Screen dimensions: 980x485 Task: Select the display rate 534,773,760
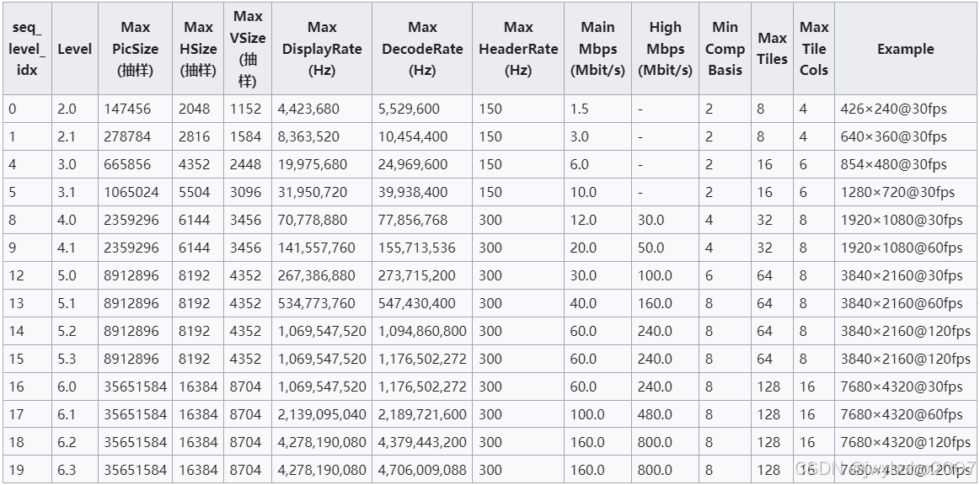click(316, 303)
